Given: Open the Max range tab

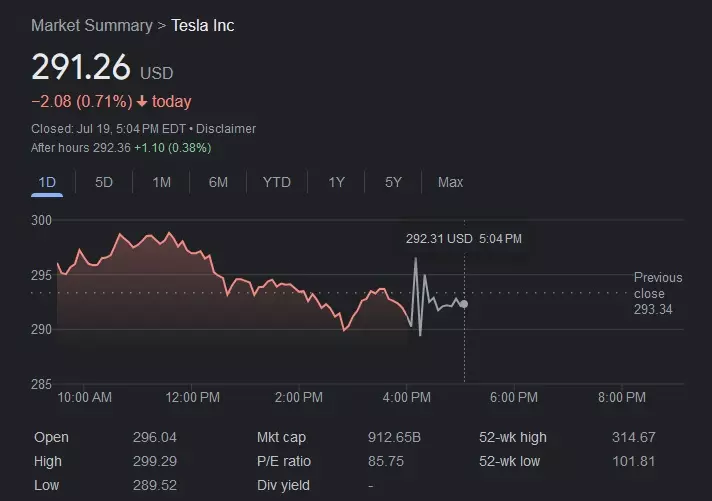Looking at the screenshot, I should pos(450,182).
